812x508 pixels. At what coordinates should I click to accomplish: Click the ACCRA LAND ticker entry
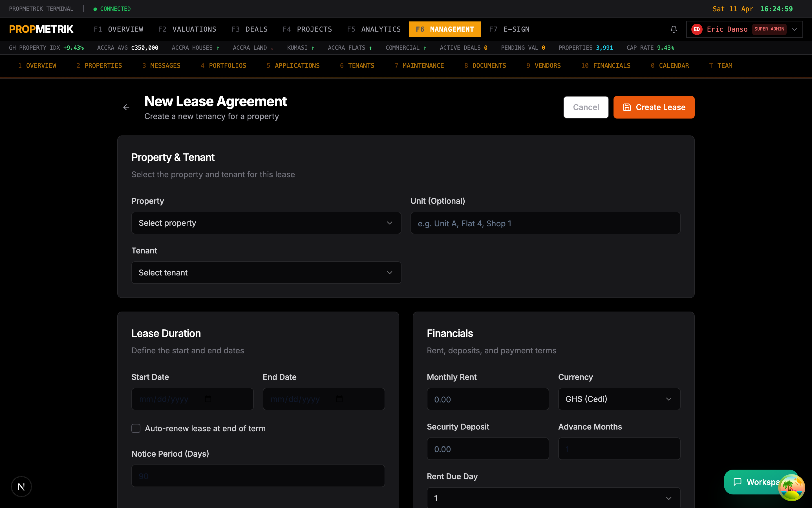(x=253, y=48)
